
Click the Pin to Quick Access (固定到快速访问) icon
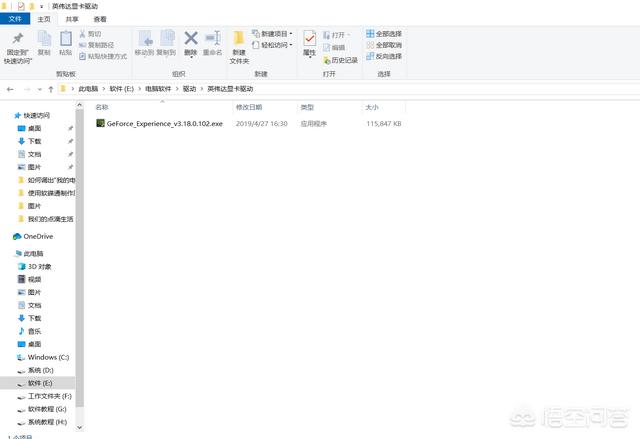click(17, 40)
